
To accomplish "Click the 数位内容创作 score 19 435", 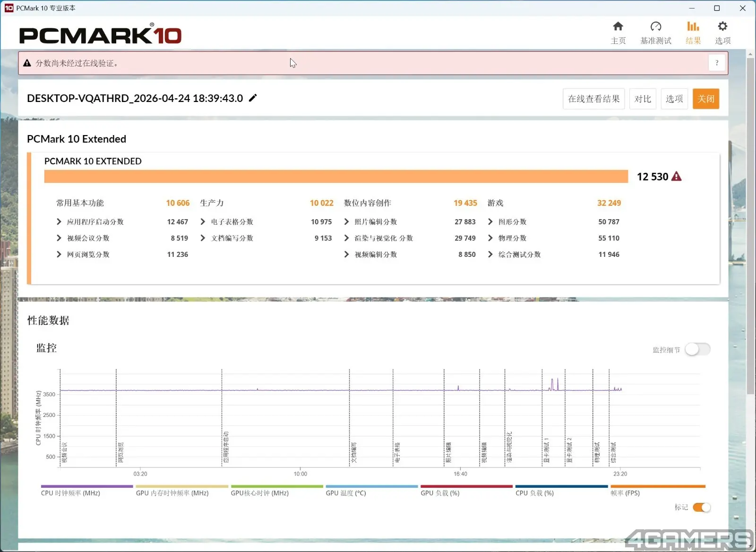I will [x=465, y=203].
